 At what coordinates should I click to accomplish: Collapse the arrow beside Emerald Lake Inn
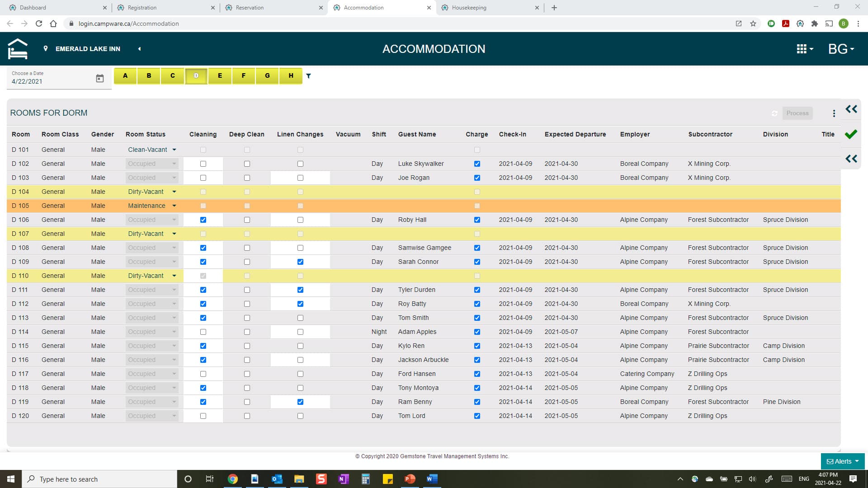point(139,49)
